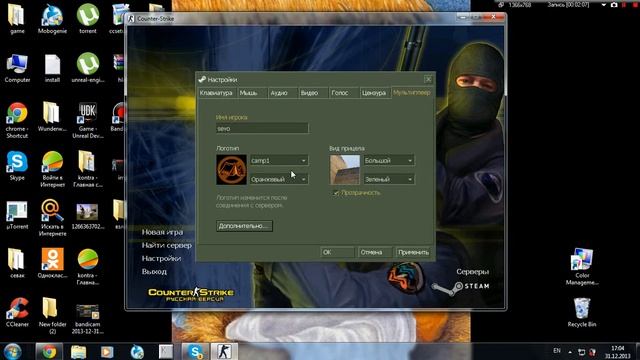Image resolution: width=640 pixels, height=360 pixels.
Task: Launch Одноклассники desktop shortcut
Action: 53,264
